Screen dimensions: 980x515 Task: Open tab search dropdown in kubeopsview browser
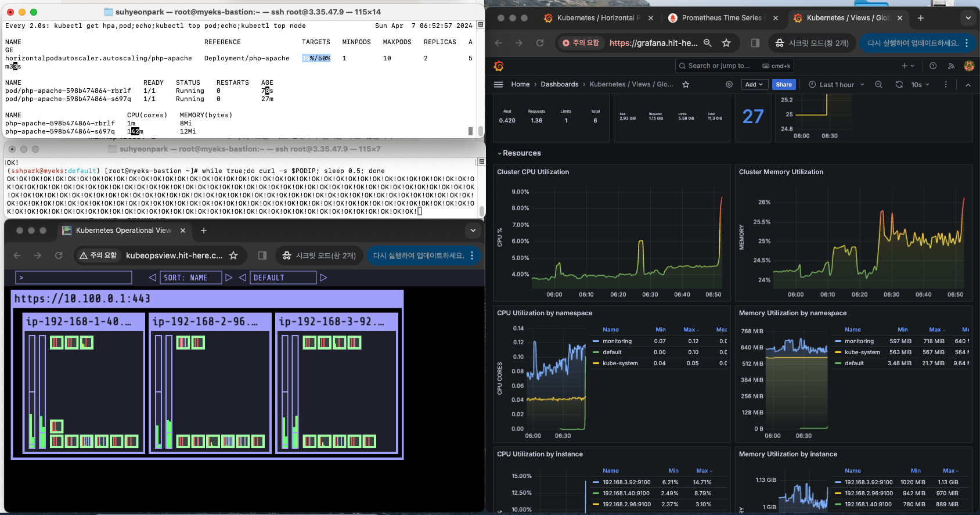[473, 231]
